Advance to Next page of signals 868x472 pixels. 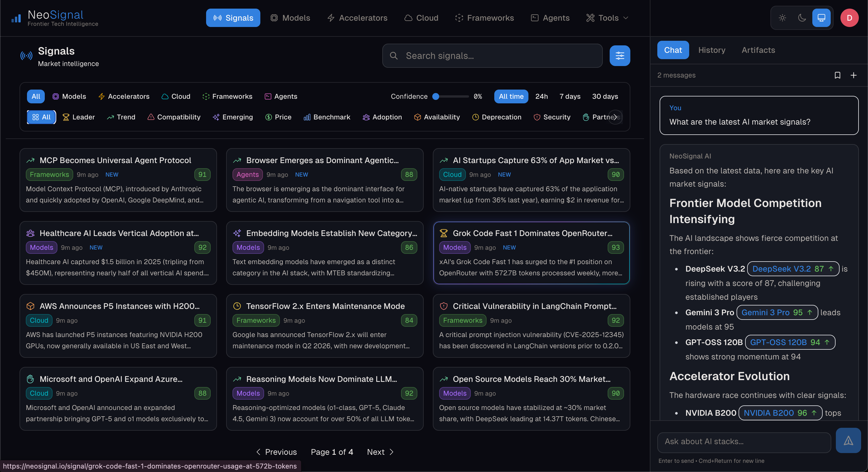(380, 452)
